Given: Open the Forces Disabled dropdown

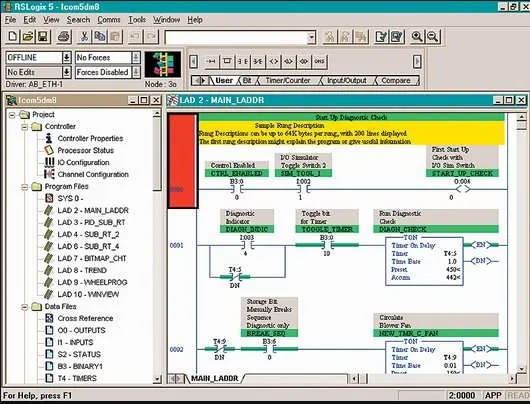Looking at the screenshot, I should tap(136, 72).
